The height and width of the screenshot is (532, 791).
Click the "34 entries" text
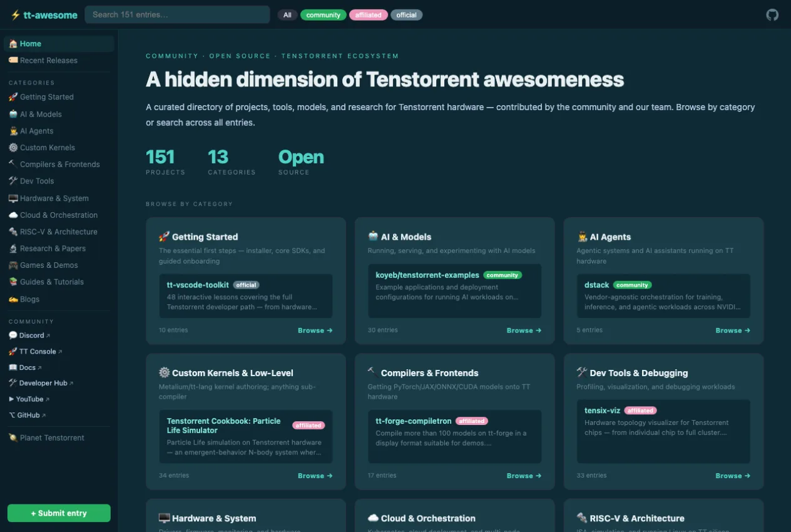click(174, 476)
